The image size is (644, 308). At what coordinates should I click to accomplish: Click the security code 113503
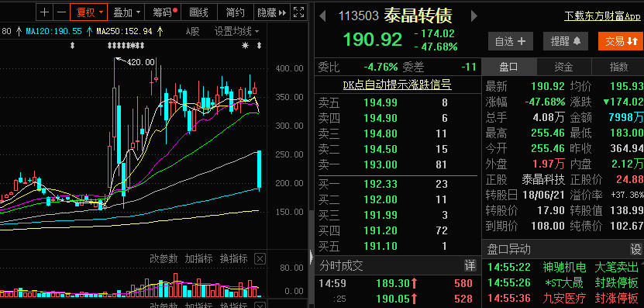(358, 16)
